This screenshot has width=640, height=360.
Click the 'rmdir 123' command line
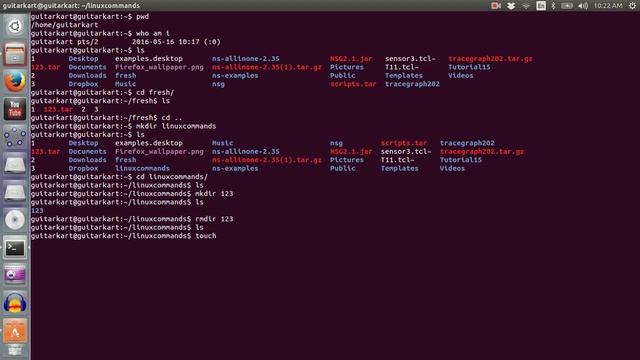(x=132, y=219)
